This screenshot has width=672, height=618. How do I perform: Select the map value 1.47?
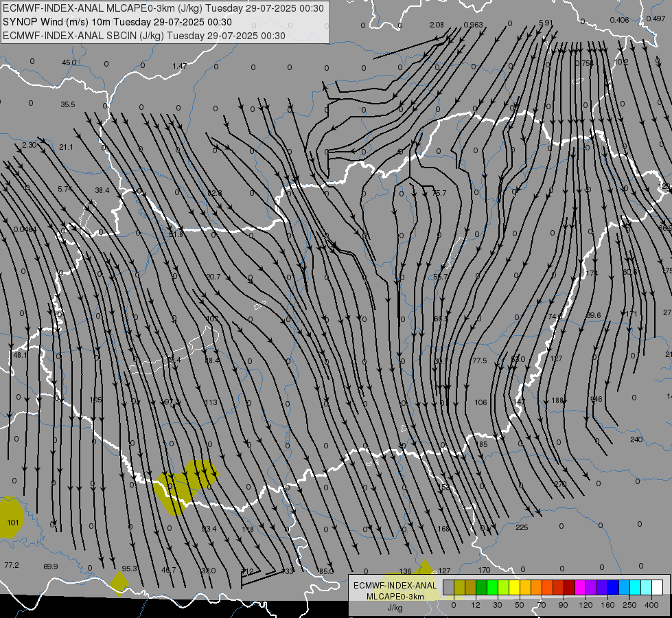click(x=180, y=66)
